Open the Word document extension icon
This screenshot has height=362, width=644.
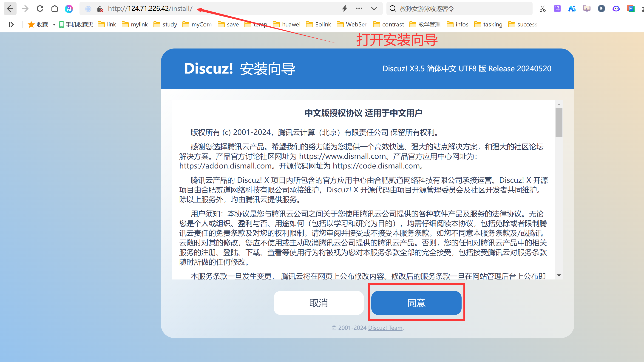tap(631, 9)
